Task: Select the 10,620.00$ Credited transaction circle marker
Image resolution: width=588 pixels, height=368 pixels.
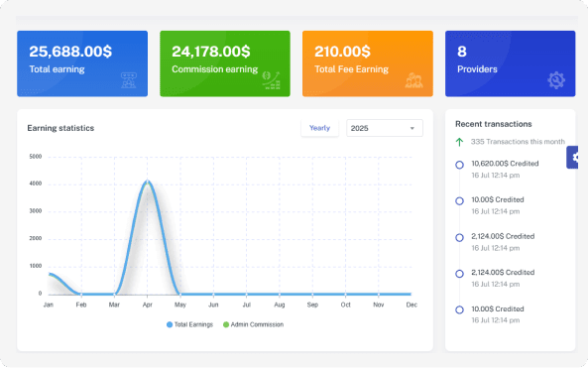Action: point(459,165)
